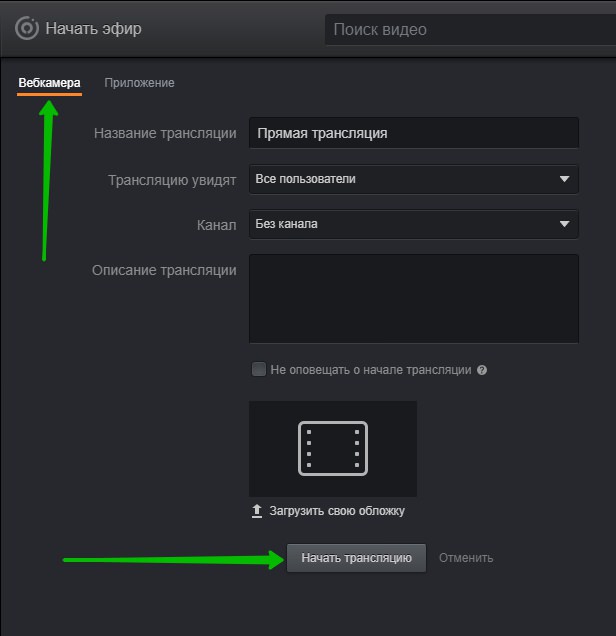Viewport: 616px width, 636px height.
Task: Click the 'Отменить' link
Action: click(x=466, y=558)
